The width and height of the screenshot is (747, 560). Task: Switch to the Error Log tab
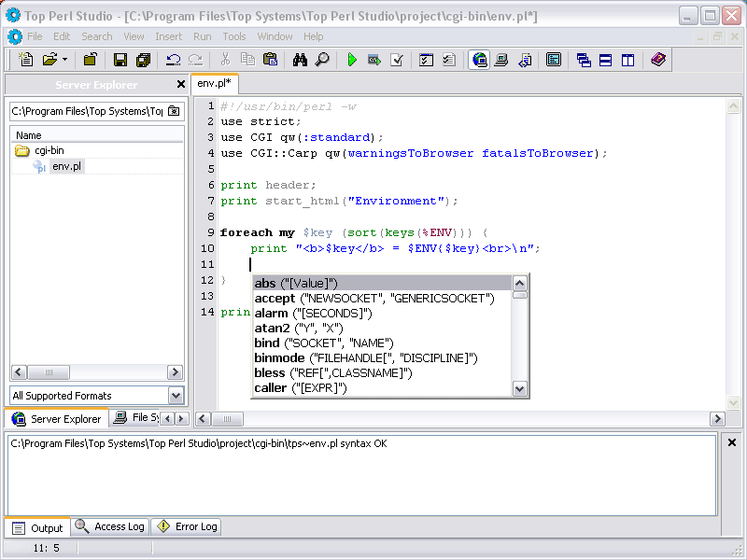[x=188, y=526]
